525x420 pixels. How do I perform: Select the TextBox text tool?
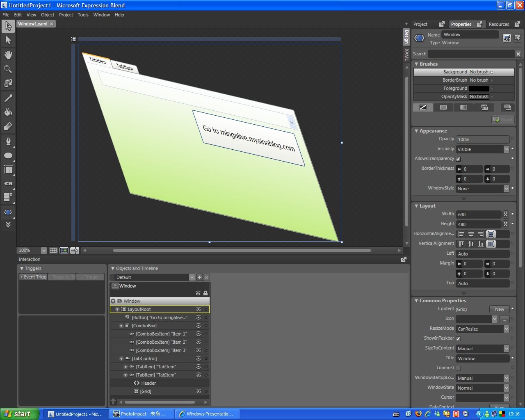pyautogui.click(x=8, y=183)
